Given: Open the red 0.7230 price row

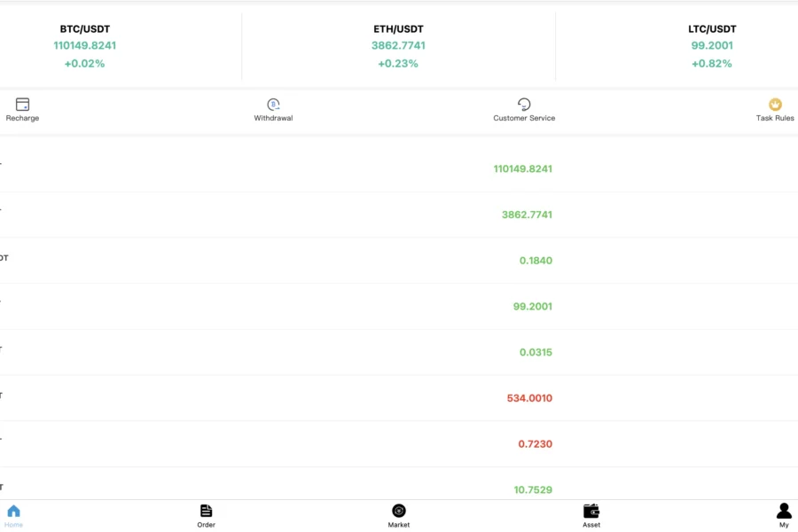Looking at the screenshot, I should coord(399,444).
